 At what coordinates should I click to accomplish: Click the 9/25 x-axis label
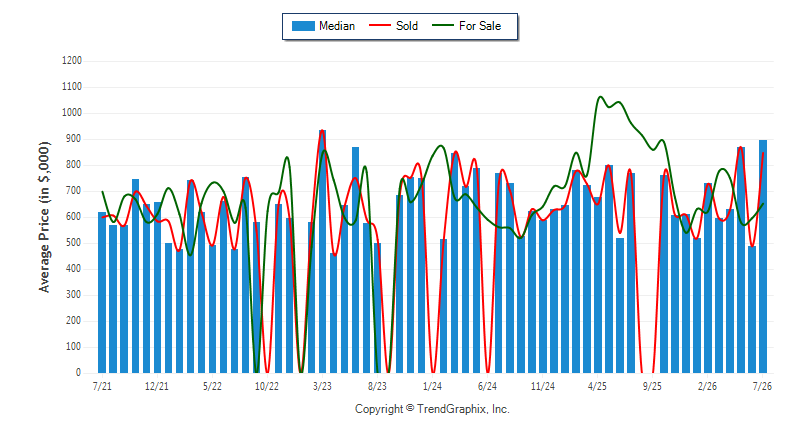[x=652, y=386]
